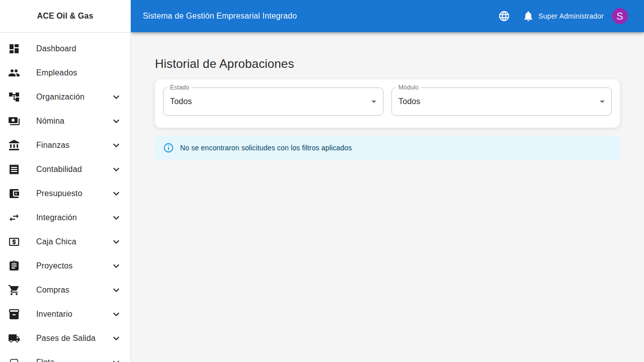Select the Finanzas bank icon

(14, 145)
